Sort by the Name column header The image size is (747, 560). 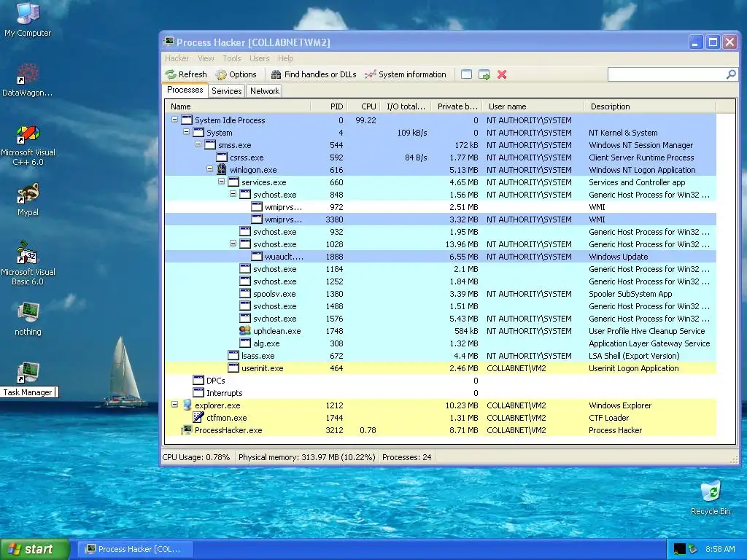click(238, 106)
